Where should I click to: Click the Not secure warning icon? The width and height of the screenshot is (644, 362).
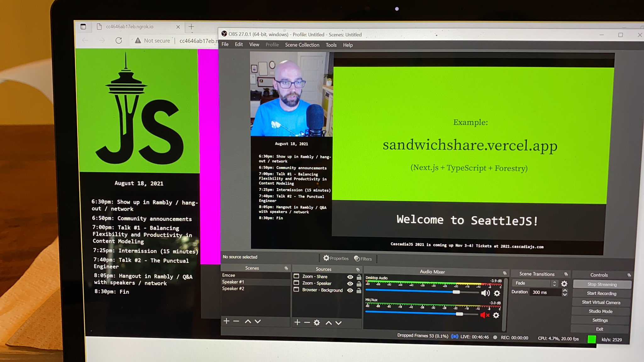138,41
